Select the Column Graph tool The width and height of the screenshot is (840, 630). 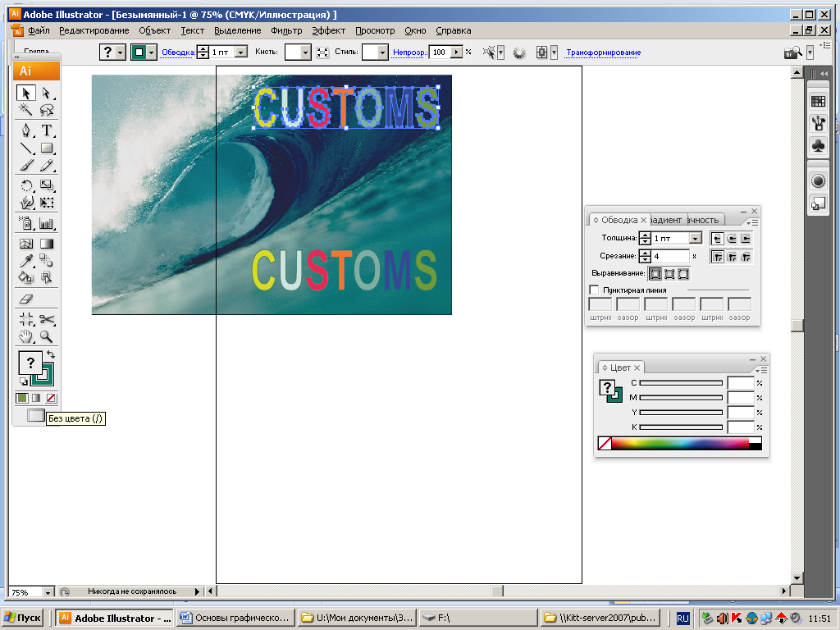point(47,223)
